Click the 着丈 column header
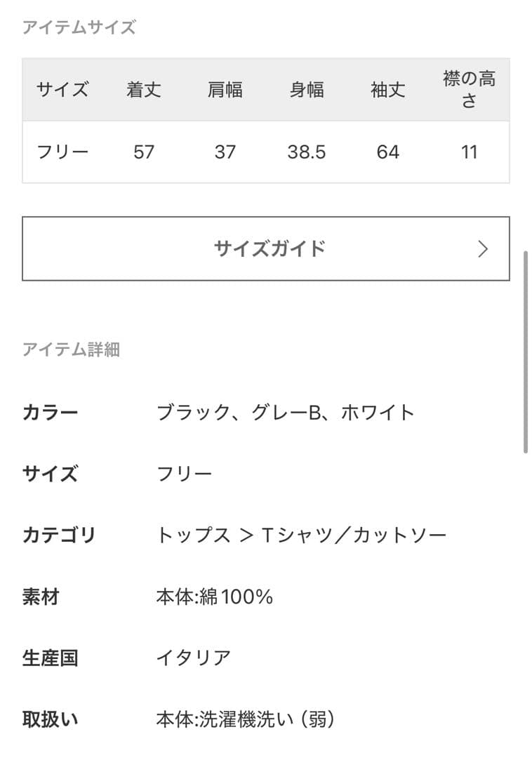Screen dimensions: 532x758 (145, 90)
